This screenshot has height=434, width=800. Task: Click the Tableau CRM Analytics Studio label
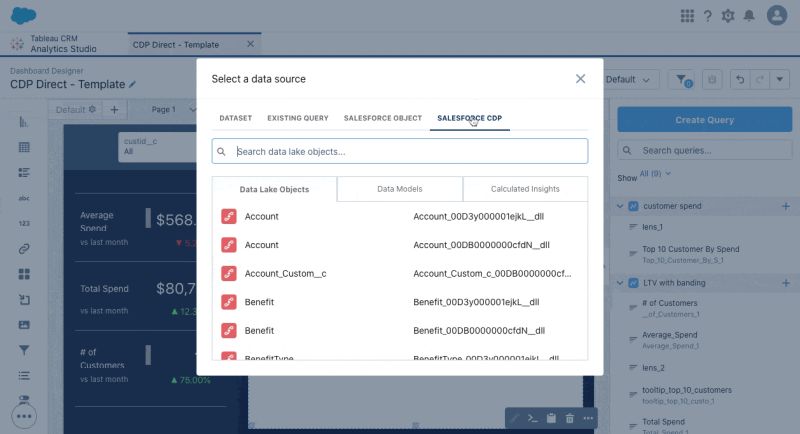[x=63, y=44]
